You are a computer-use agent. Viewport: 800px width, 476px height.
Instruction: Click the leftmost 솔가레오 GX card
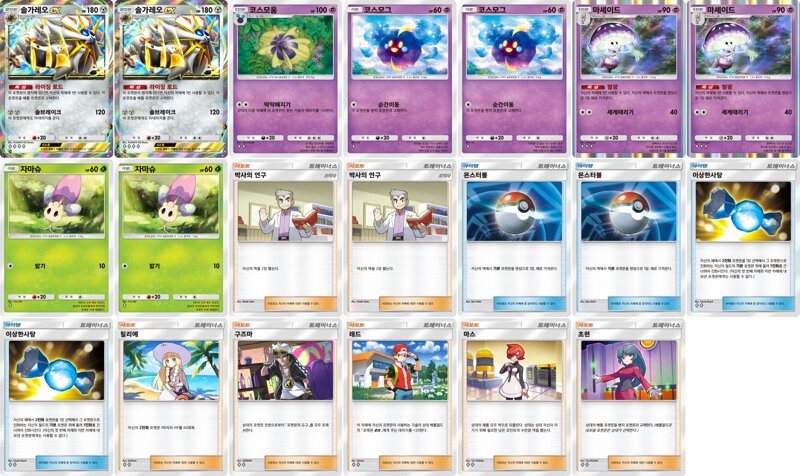point(57,79)
